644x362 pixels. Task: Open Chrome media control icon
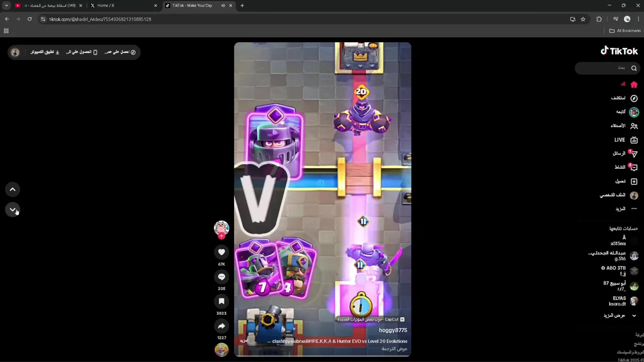click(x=615, y=19)
